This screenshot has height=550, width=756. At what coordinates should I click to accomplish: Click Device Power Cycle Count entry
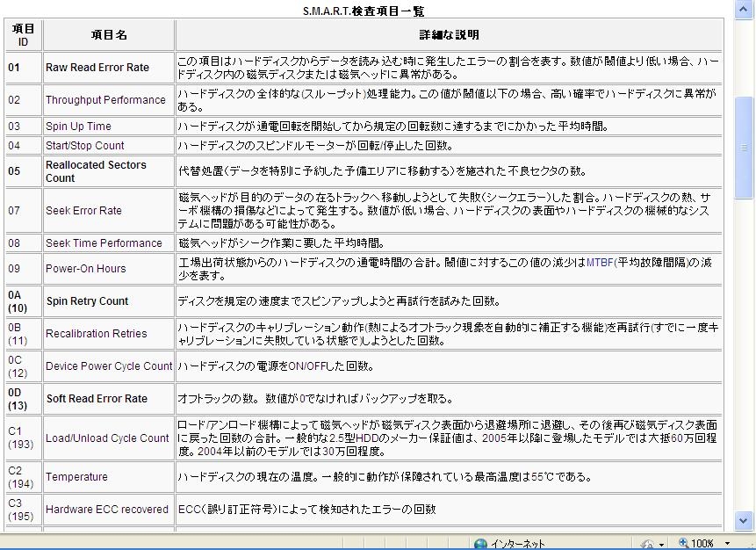point(109,366)
